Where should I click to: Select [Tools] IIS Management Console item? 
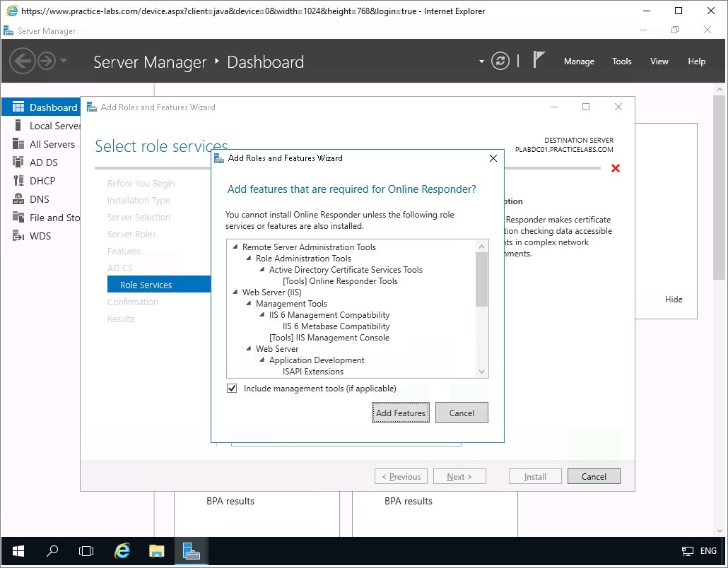pos(329,338)
